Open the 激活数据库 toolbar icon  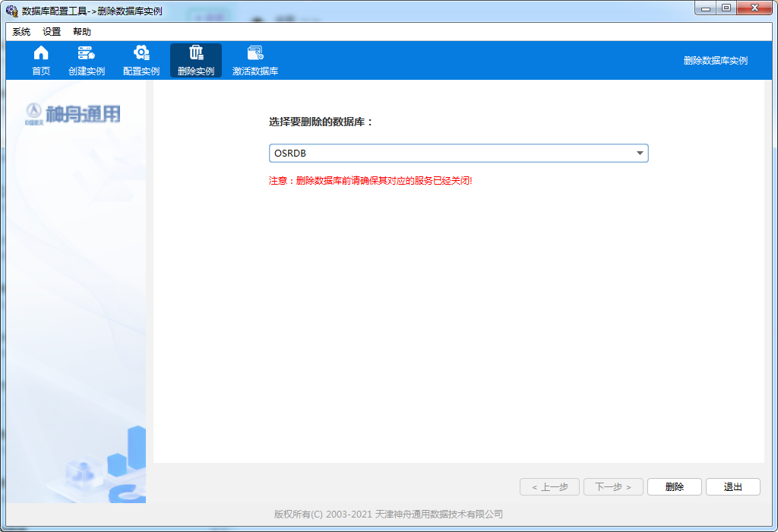[x=255, y=53]
